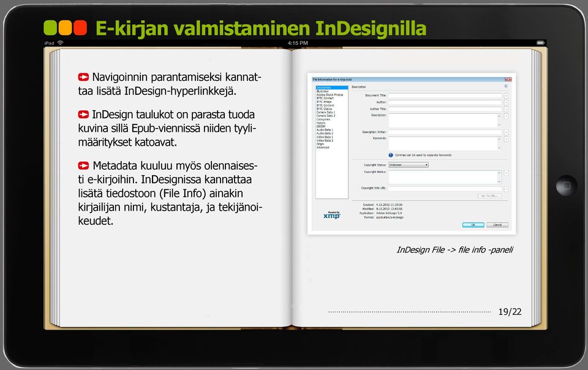Open dropdown arrow beside Author Title field

tap(507, 110)
